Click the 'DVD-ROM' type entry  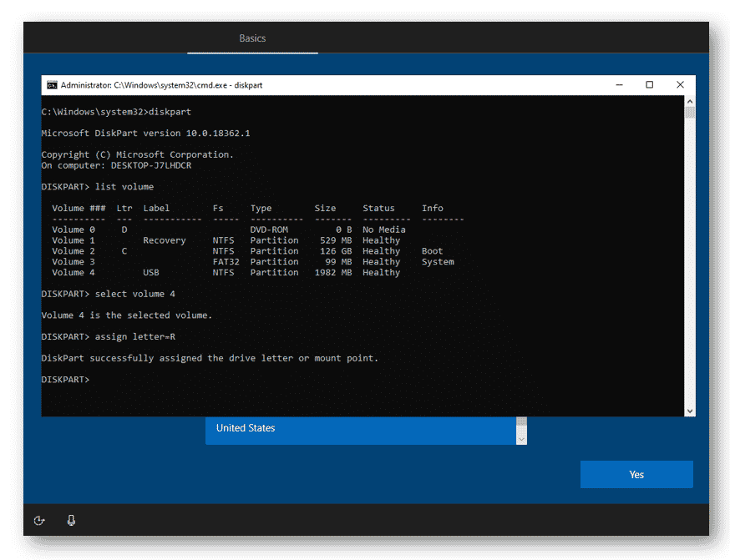point(269,230)
